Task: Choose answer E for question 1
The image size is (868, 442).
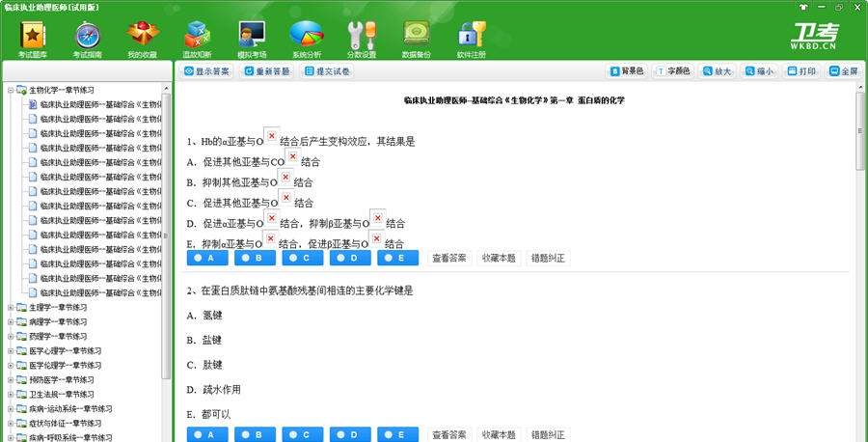Action: coord(398,258)
